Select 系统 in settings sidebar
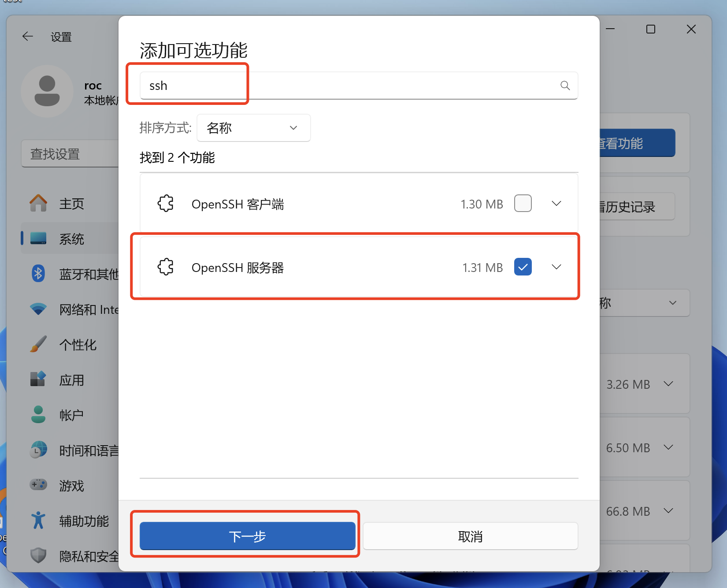This screenshot has height=588, width=727. click(x=71, y=239)
